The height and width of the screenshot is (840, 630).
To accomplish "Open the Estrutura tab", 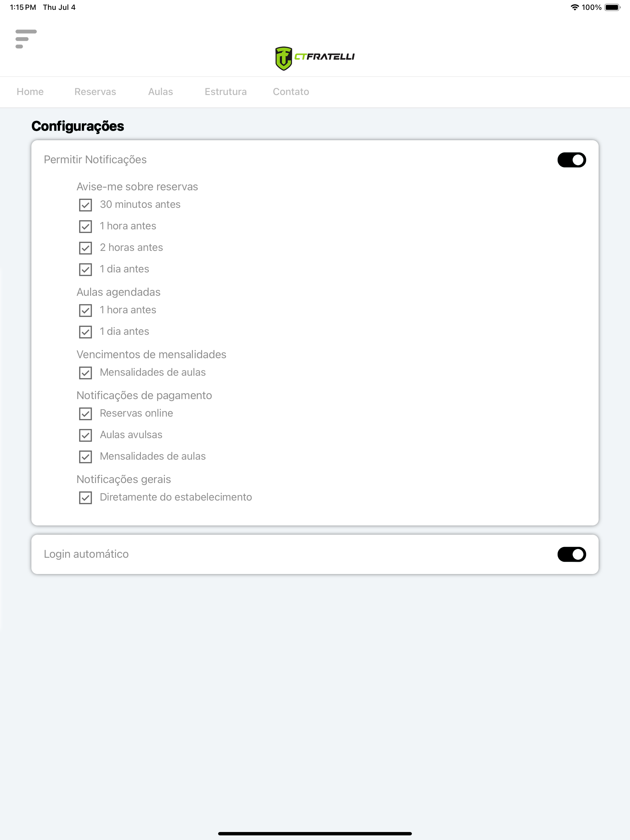I will 225,92.
